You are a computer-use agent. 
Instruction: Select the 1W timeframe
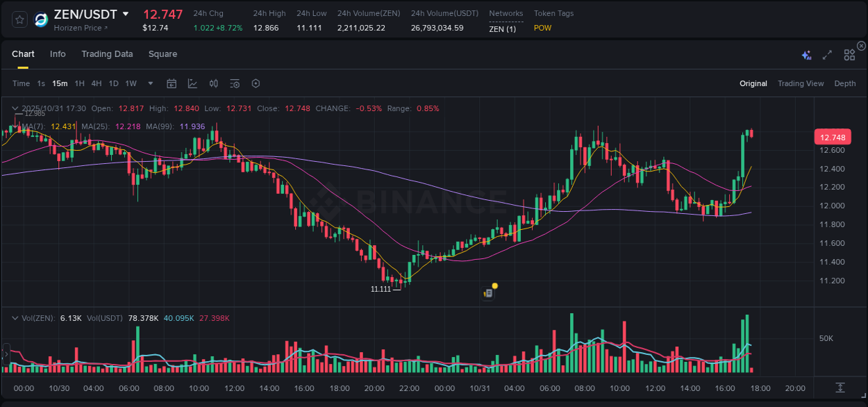click(x=131, y=83)
